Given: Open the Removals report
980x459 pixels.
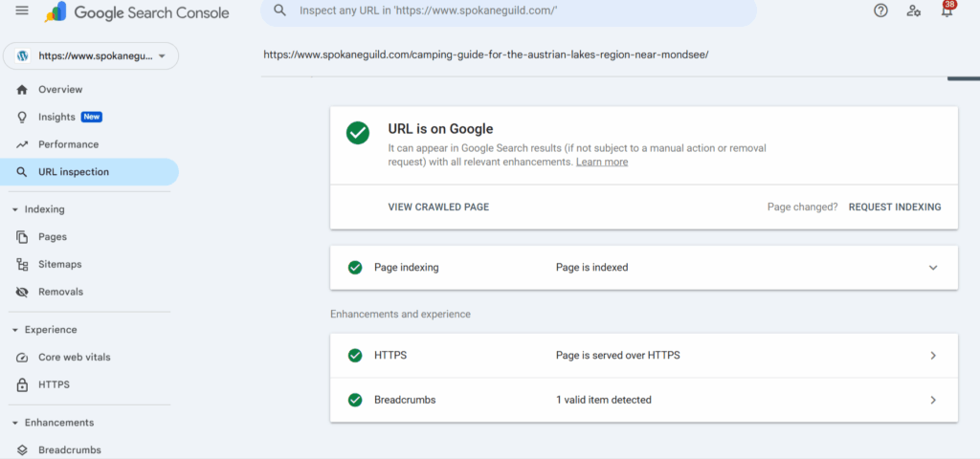Looking at the screenshot, I should [x=60, y=292].
